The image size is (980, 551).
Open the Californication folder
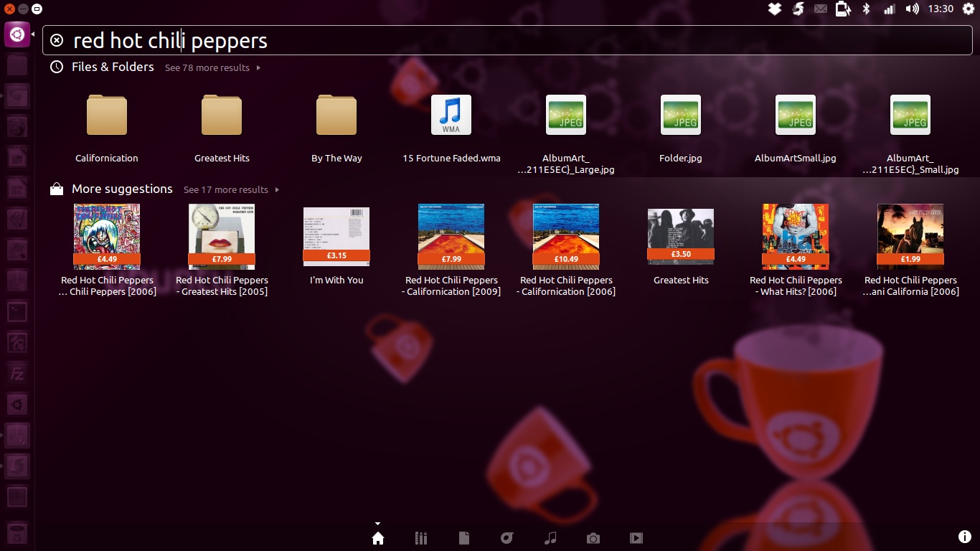point(107,116)
